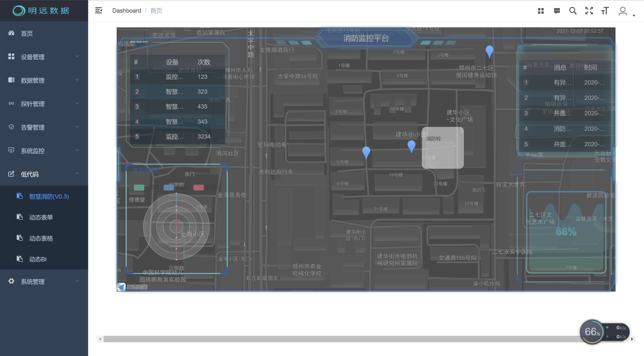The image size is (644, 356).
Task: Click the 动态BI document icon
Action: click(x=20, y=259)
